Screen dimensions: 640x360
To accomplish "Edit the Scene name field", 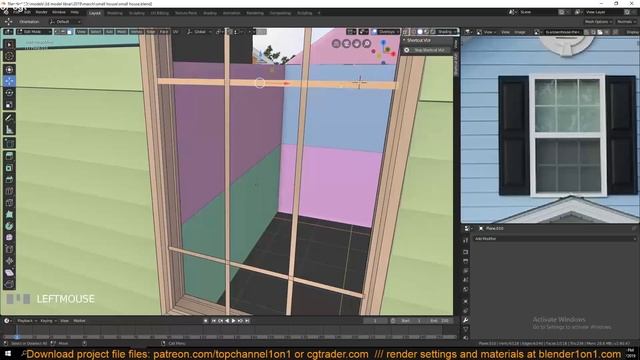I will tap(537, 12).
